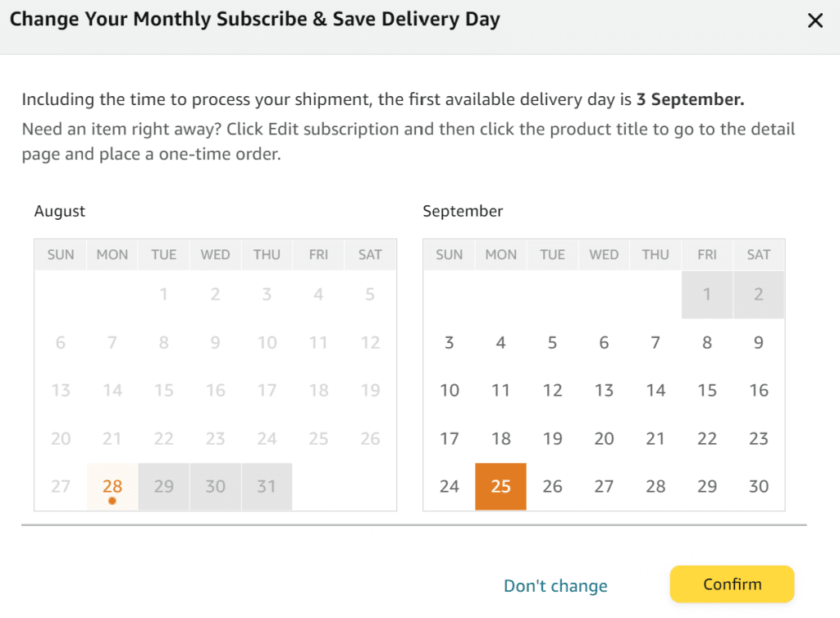
Task: Select September 24 in the calendar
Action: [x=449, y=486]
